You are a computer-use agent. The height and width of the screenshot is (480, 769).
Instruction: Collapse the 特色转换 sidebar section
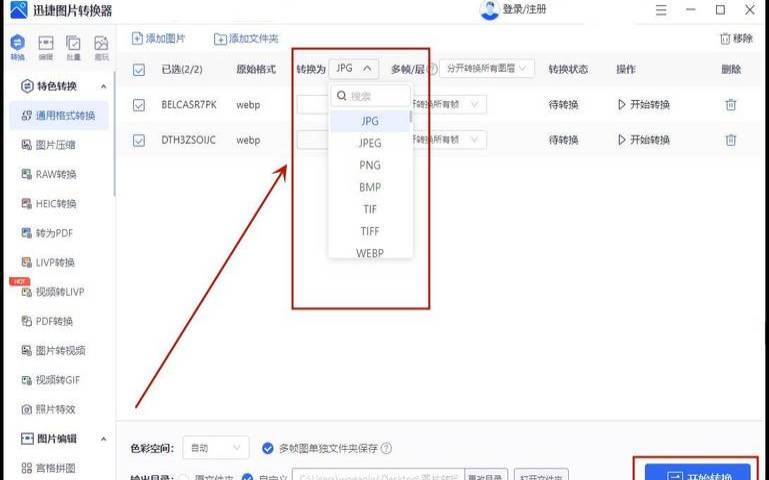[104, 86]
